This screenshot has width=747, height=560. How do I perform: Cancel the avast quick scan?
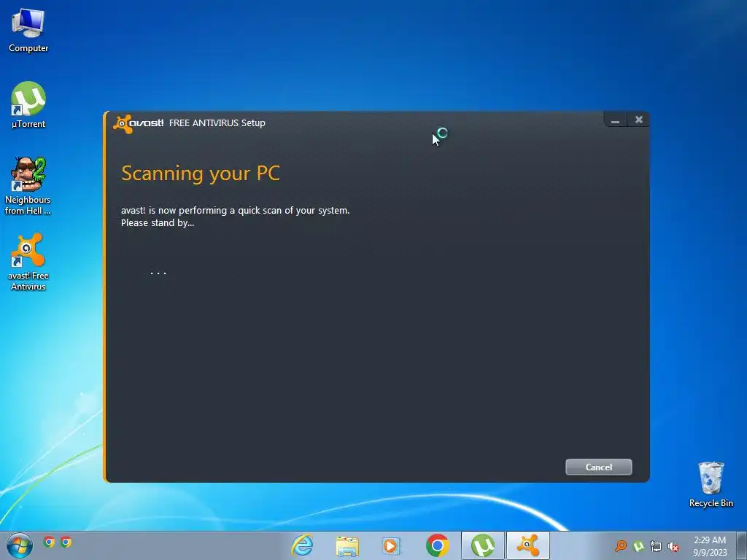point(598,467)
